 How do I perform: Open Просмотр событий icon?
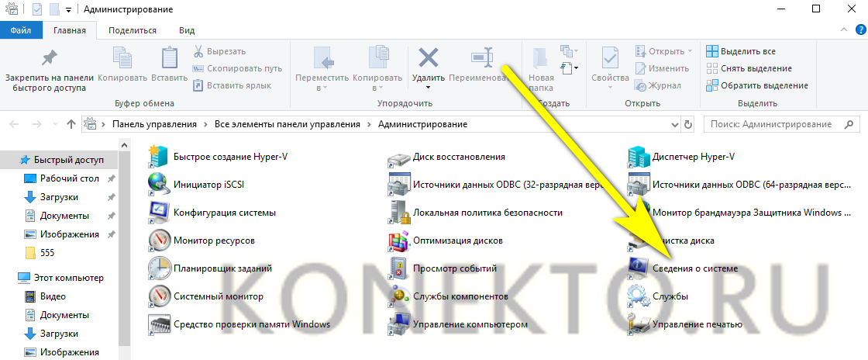[398, 268]
